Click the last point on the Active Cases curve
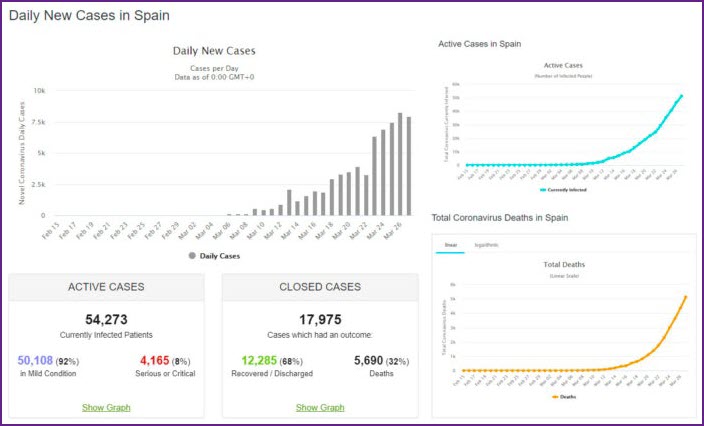 coord(682,96)
